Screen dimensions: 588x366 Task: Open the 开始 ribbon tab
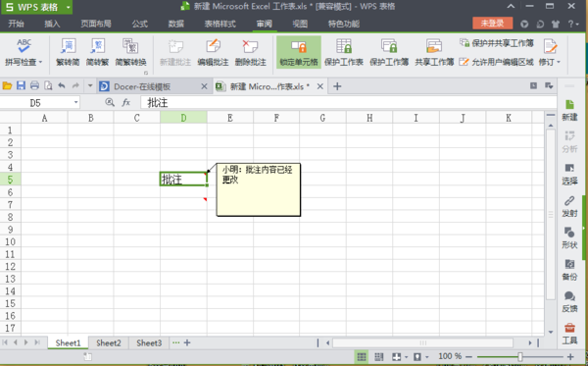16,24
